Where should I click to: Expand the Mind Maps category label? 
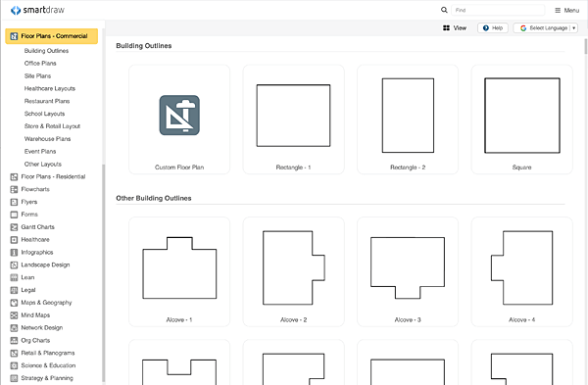(35, 315)
